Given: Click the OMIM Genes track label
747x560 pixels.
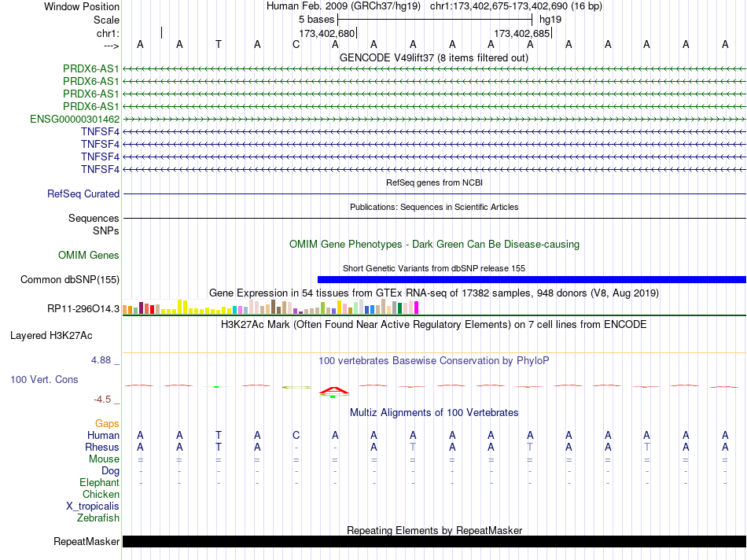Looking at the screenshot, I should 89,256.
